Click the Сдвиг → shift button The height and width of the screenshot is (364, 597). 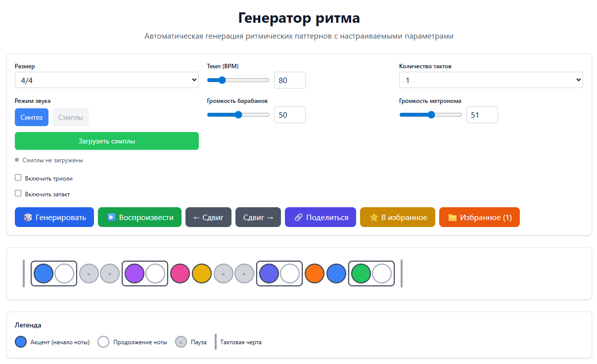point(258,217)
